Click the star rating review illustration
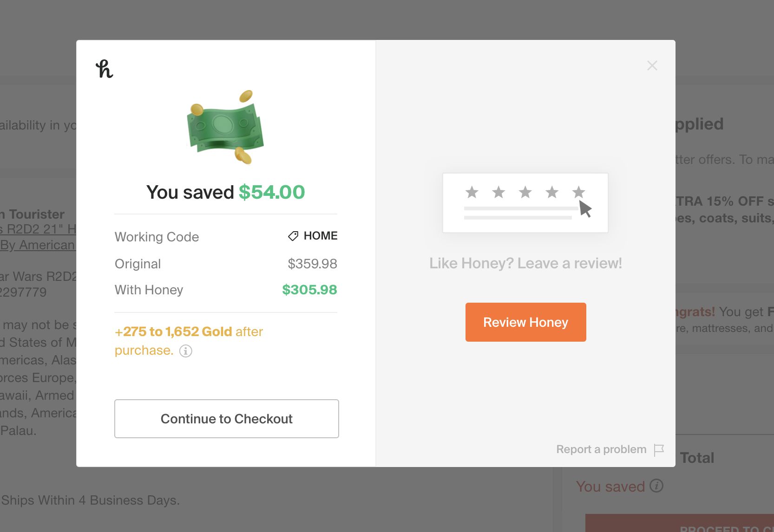 525,203
